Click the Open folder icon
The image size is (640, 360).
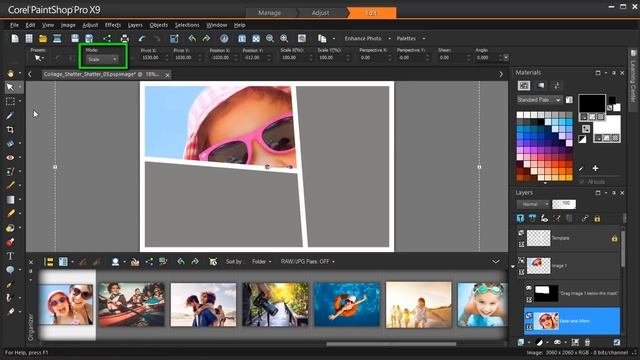coord(42,38)
